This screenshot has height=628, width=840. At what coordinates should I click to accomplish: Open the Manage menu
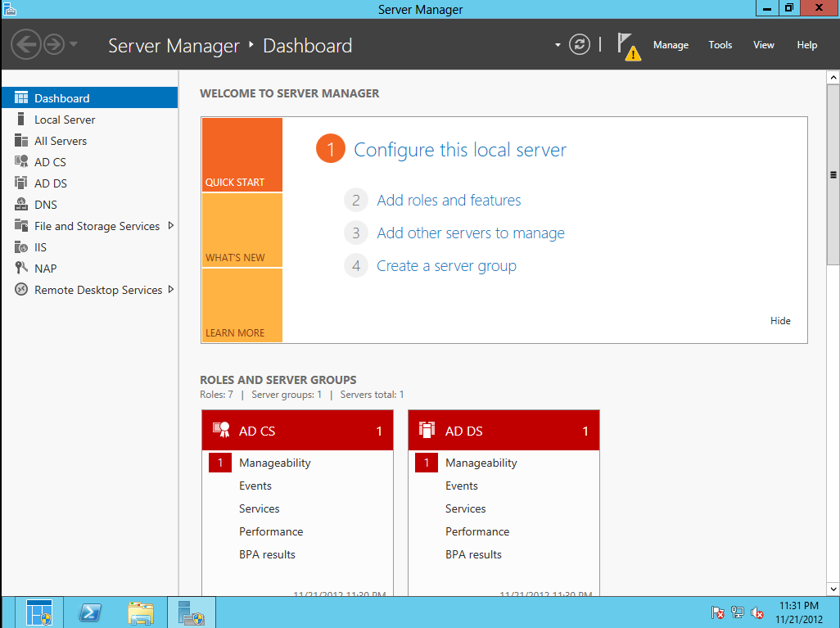(x=671, y=45)
